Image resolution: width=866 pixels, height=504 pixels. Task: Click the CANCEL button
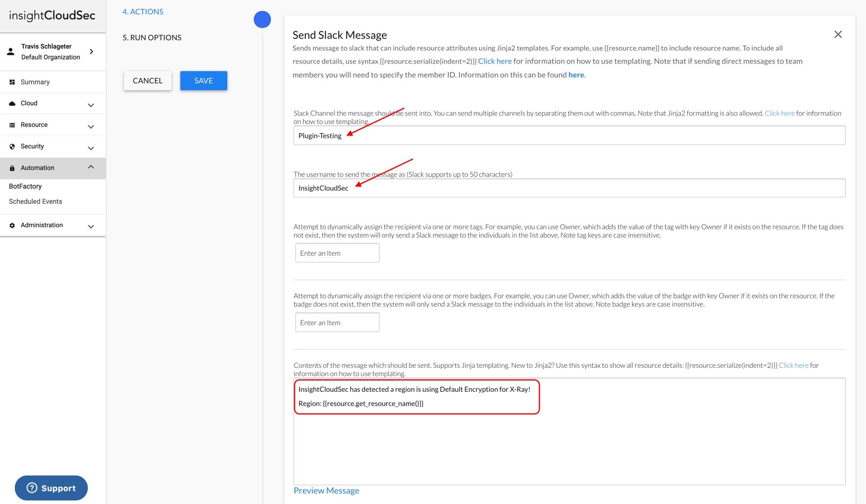click(x=147, y=81)
